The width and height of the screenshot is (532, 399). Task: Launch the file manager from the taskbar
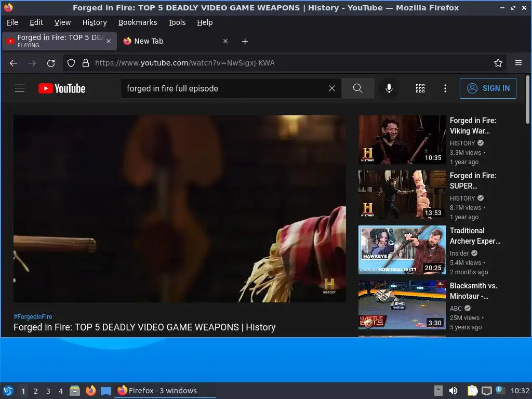tap(75, 391)
